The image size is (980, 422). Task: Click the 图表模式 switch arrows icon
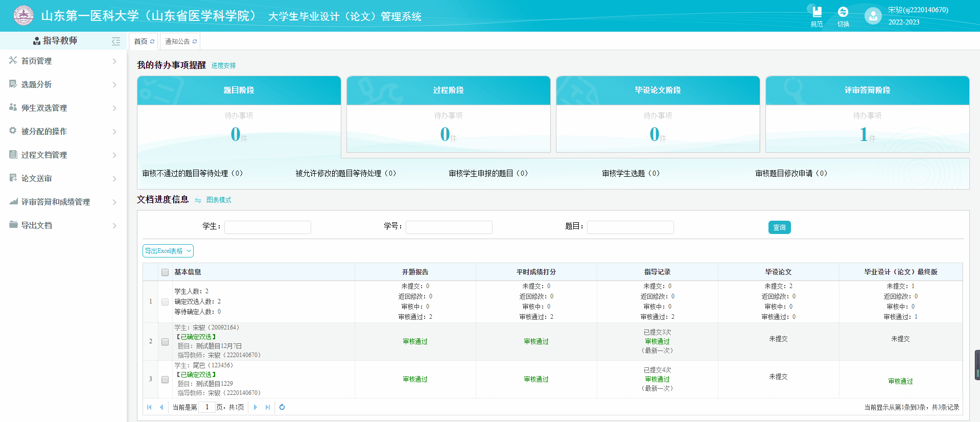[x=198, y=200]
